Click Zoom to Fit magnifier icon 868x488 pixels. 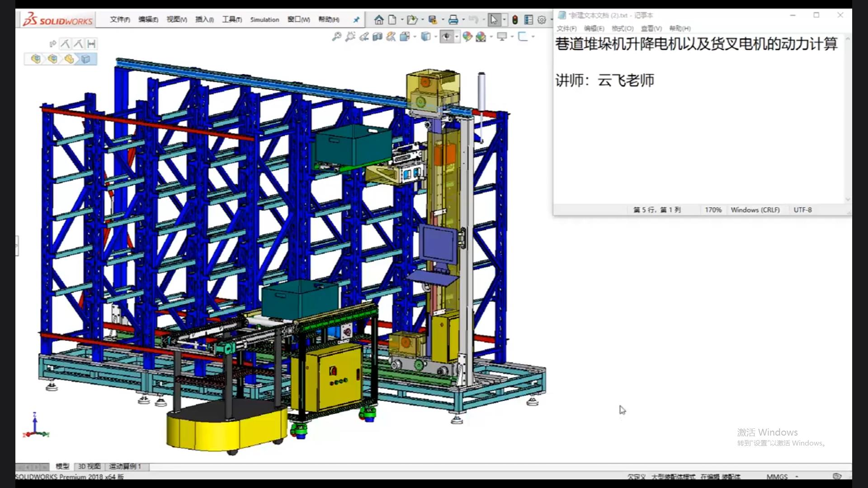click(x=336, y=37)
